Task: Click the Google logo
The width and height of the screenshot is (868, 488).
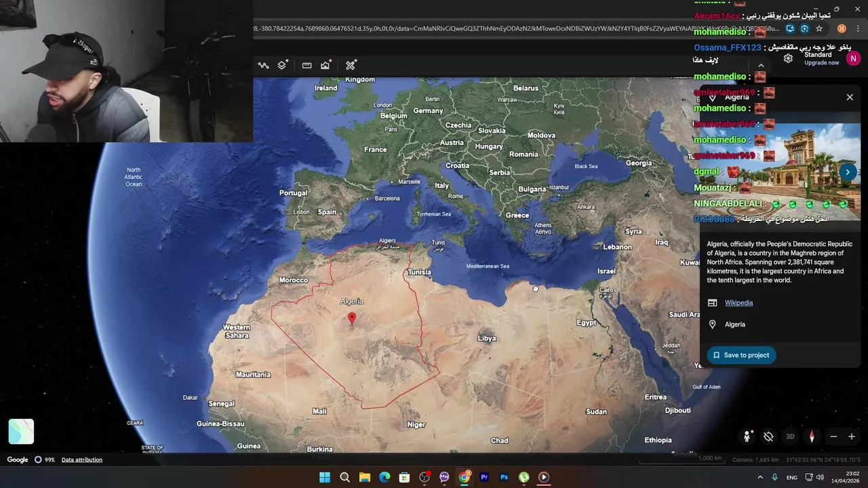Action: coord(18,460)
